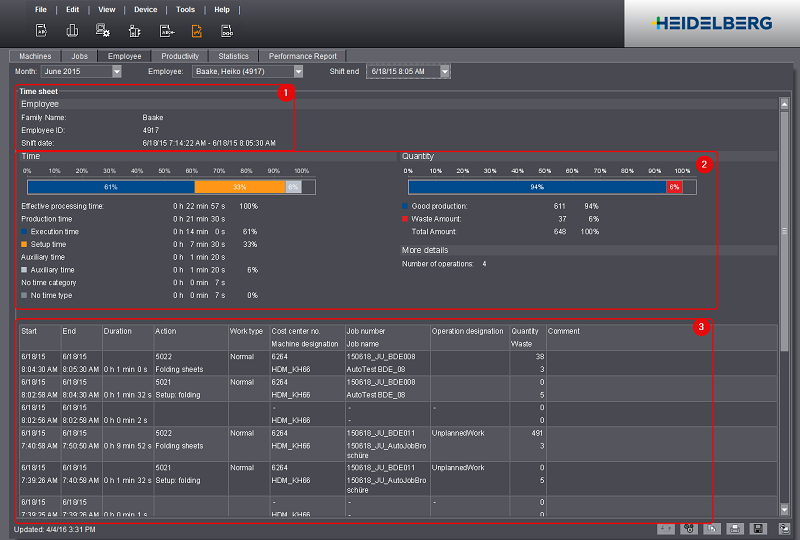800x540 pixels.
Task: Open the Performance Report tab
Action: click(x=304, y=56)
